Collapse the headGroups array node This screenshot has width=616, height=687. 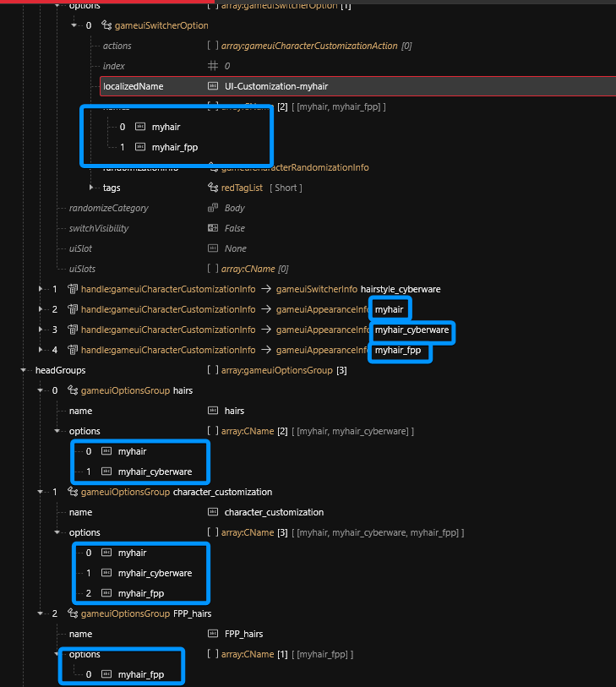pyautogui.click(x=23, y=370)
